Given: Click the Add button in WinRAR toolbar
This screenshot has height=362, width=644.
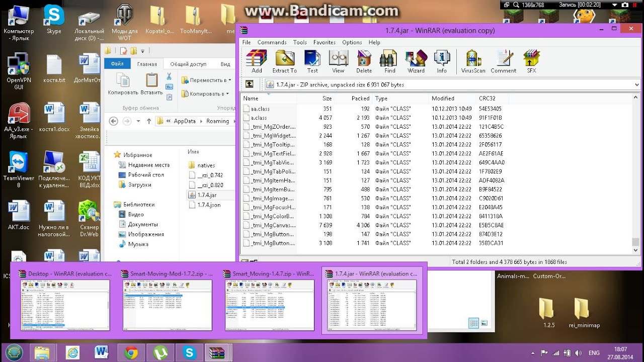Looking at the screenshot, I should [257, 62].
